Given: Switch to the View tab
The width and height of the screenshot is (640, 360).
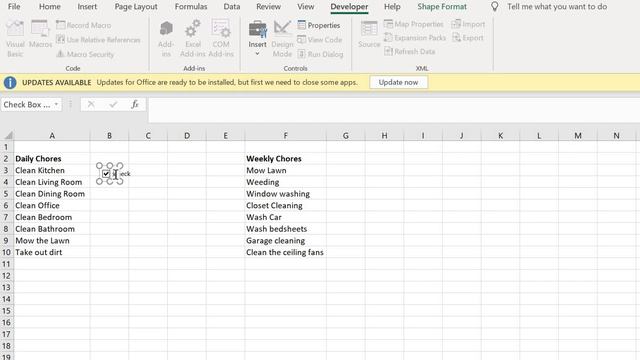Looking at the screenshot, I should tap(305, 7).
